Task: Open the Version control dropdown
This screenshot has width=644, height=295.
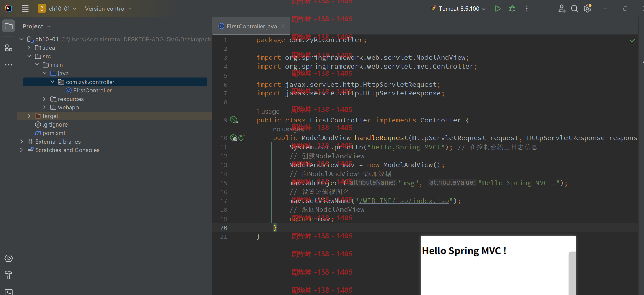Action: pos(108,9)
